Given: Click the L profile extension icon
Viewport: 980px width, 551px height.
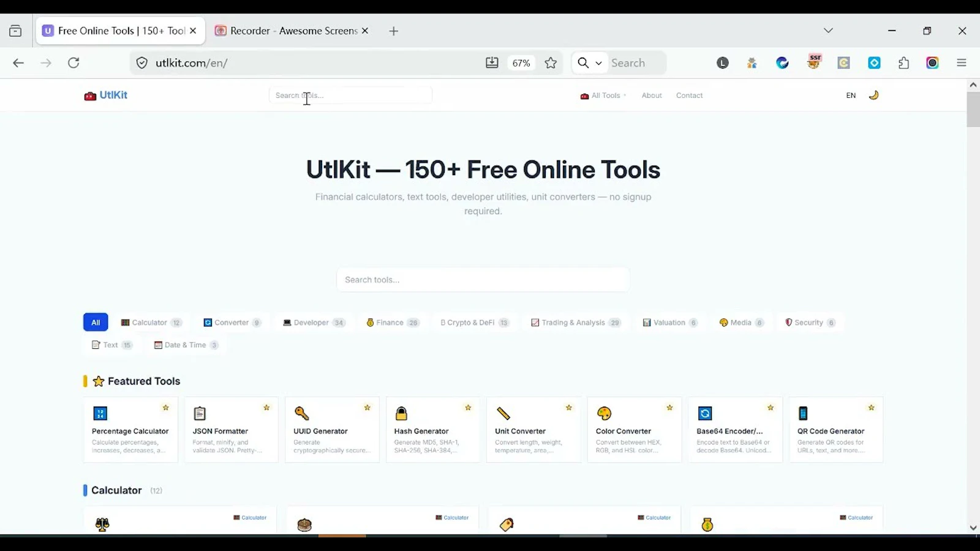Looking at the screenshot, I should point(723,63).
